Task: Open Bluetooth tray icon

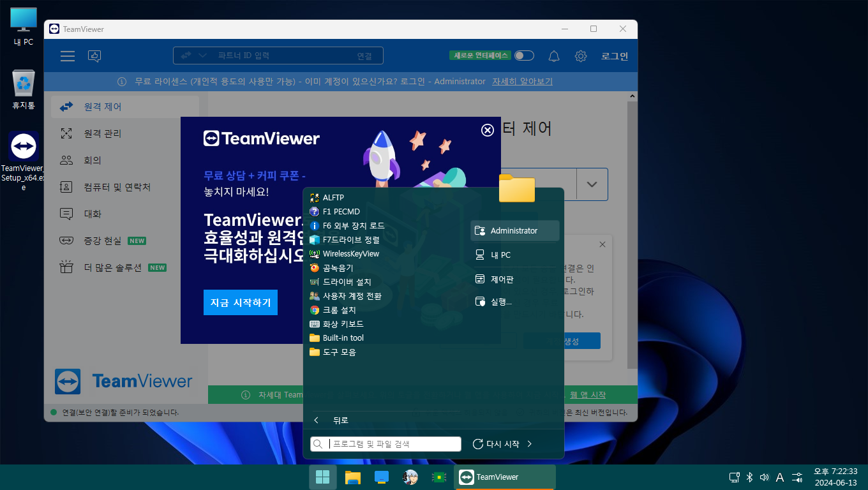Action: [x=751, y=477]
